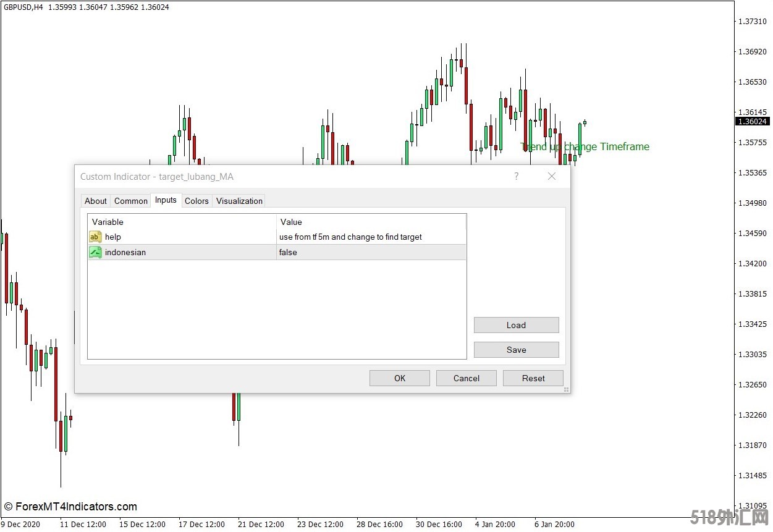This screenshot has height=532, width=773.
Task: Select the indonesian false value cell
Action: click(371, 252)
